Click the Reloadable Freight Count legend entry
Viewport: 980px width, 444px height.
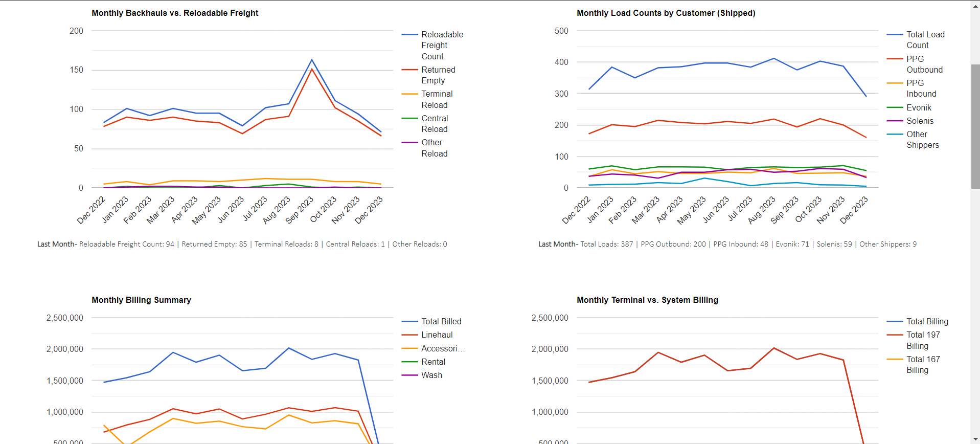tap(432, 46)
